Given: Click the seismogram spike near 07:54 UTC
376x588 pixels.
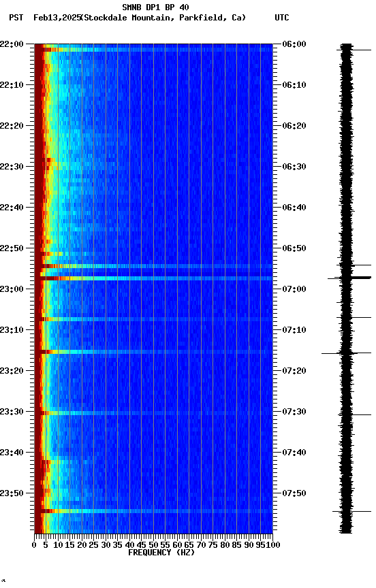Looking at the screenshot, I should (351, 511).
